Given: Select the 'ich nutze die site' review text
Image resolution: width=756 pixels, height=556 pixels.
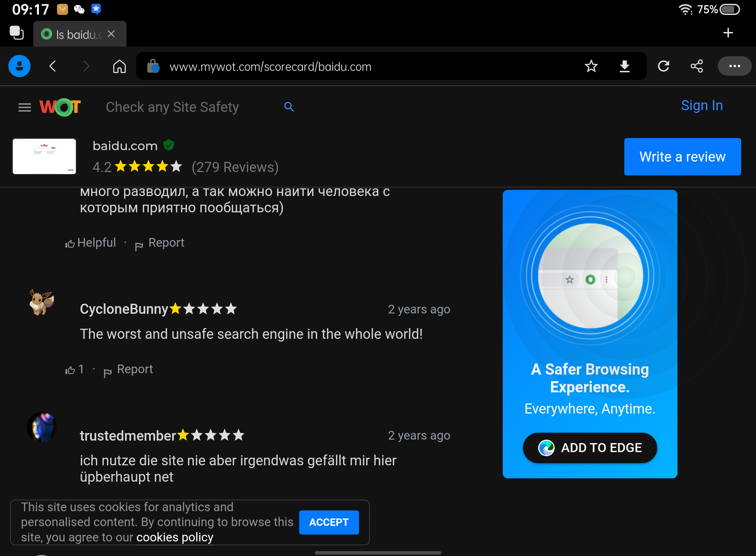Looking at the screenshot, I should 238,468.
